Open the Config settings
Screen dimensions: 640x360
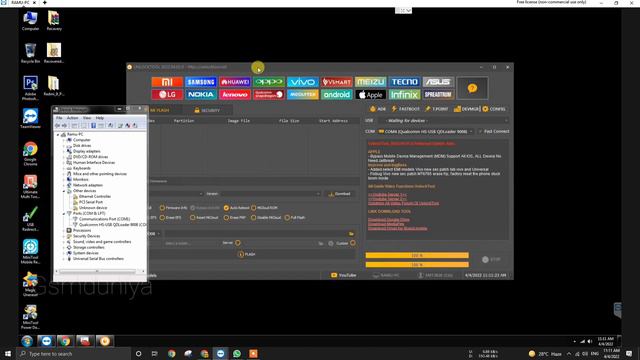pos(494,109)
